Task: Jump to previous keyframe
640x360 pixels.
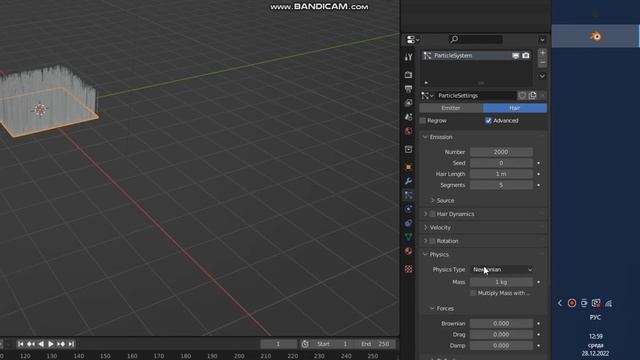Action: (x=31, y=344)
